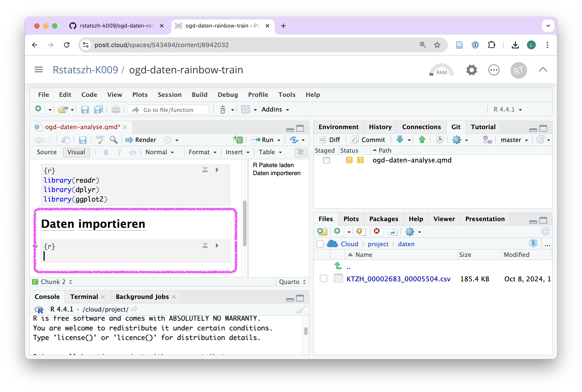This screenshot has height=392, width=582.
Task: Switch to the Terminal tab
Action: pos(84,296)
